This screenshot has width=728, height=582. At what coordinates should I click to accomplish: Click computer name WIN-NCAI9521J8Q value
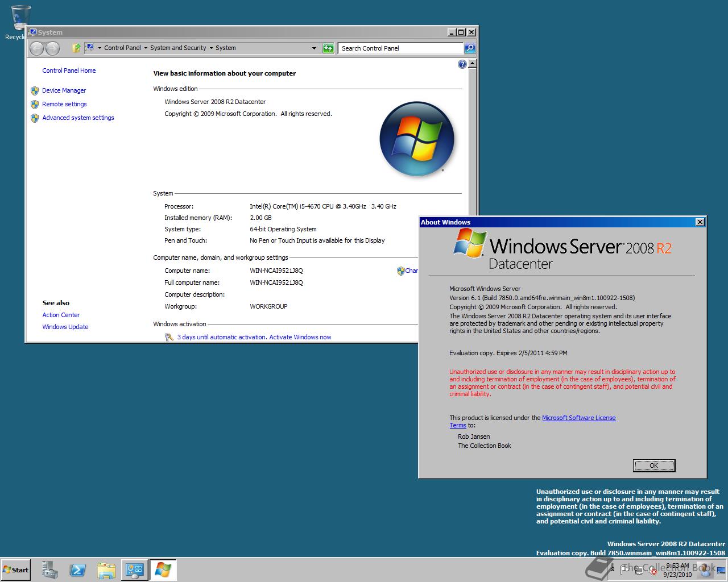click(x=276, y=271)
